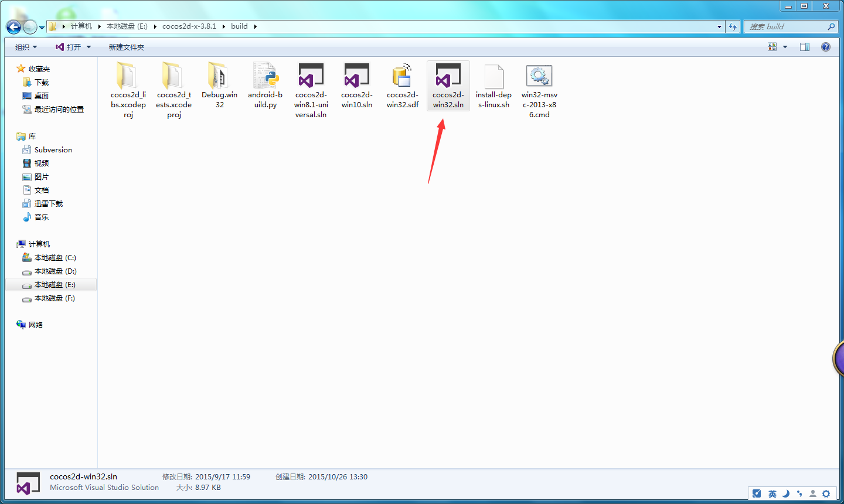844x504 pixels.
Task: Select the cocos2d_tests.xcodeproj folder
Action: (x=174, y=91)
